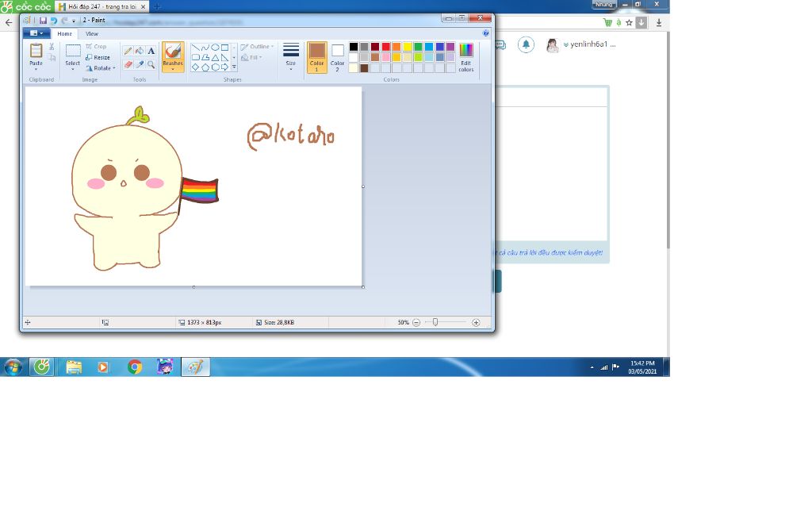Viewport: 812px width, 507px height.
Task: Choose the Triangle shape
Action: pyautogui.click(x=215, y=57)
